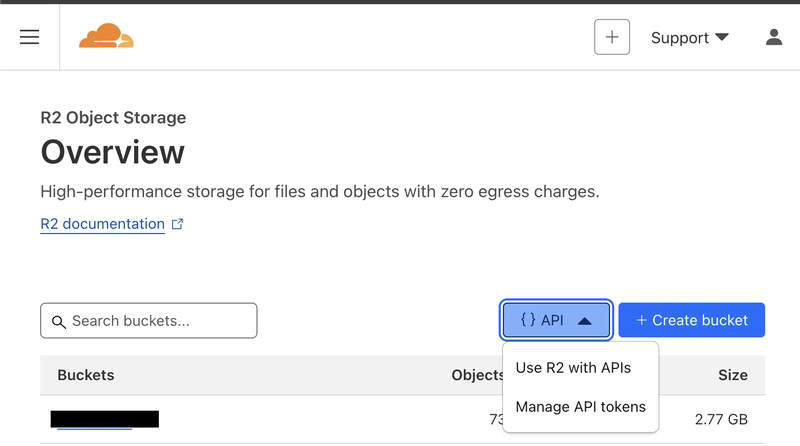Choose Manage API tokens from menu
This screenshot has height=446, width=800.
click(x=580, y=407)
